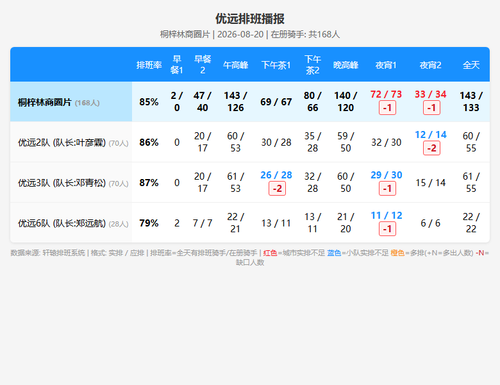Select the 全天 column header
The width and height of the screenshot is (500, 385).
(x=471, y=65)
